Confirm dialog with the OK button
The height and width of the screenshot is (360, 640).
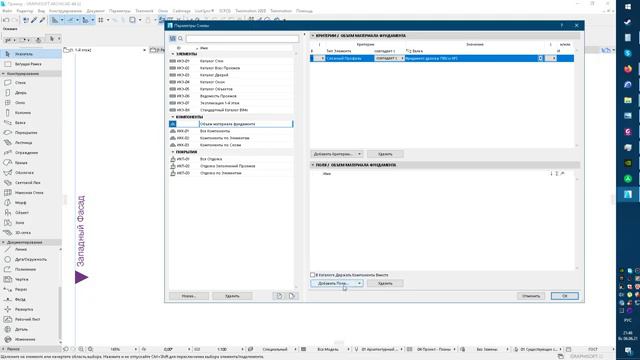click(x=564, y=296)
